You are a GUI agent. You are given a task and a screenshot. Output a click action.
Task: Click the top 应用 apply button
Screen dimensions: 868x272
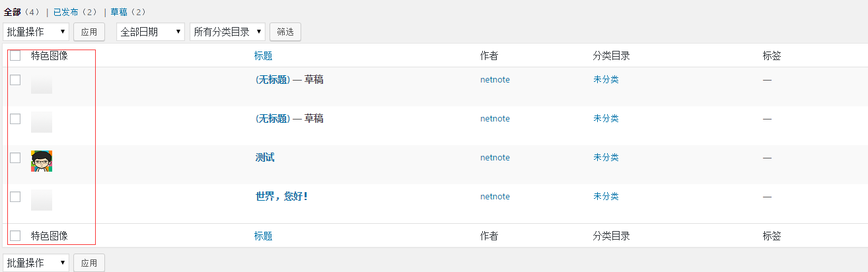tap(89, 32)
